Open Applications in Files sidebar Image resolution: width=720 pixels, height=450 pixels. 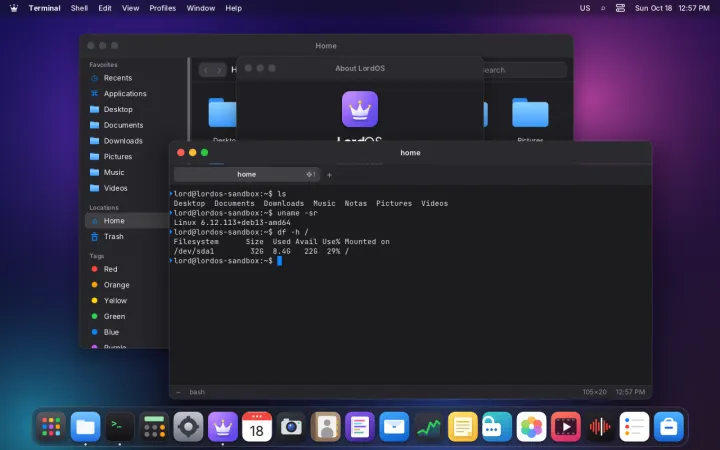[127, 94]
